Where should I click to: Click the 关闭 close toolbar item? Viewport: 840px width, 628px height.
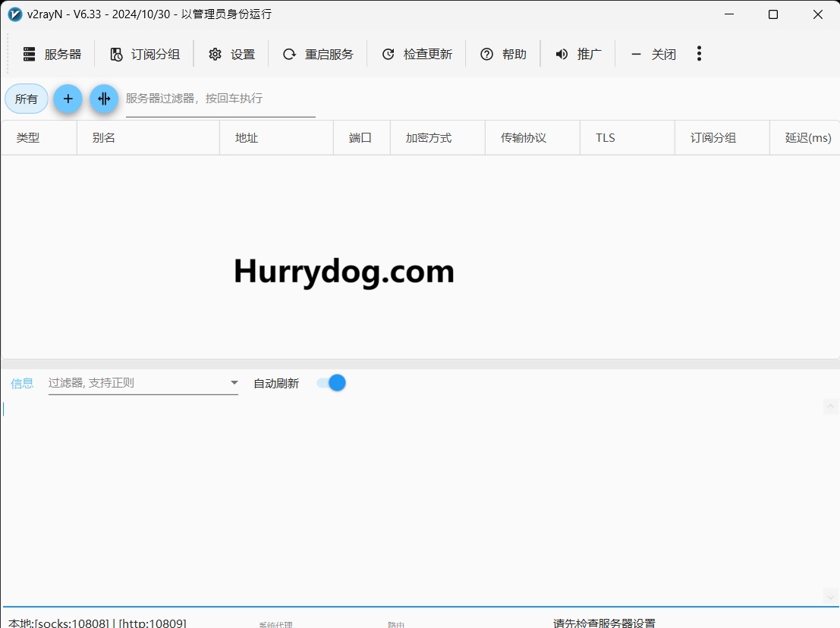coord(653,54)
